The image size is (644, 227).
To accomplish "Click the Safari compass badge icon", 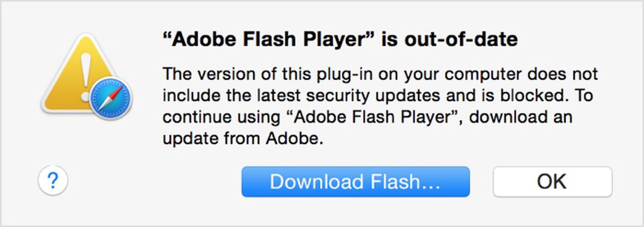I will (x=110, y=98).
